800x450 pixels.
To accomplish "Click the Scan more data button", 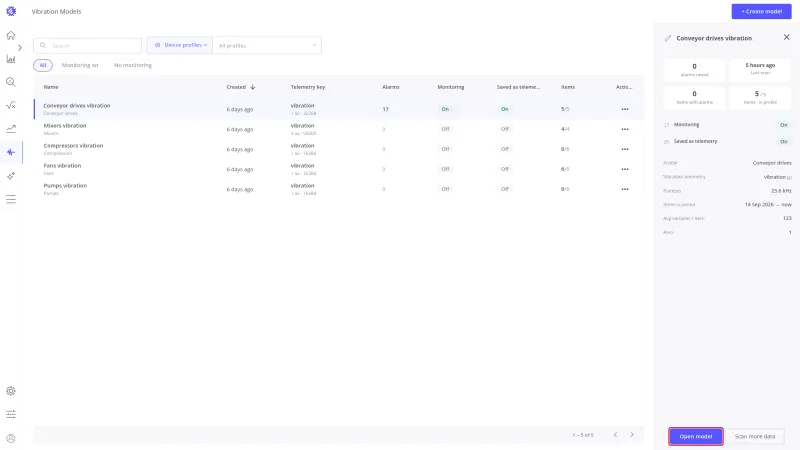I will (755, 436).
